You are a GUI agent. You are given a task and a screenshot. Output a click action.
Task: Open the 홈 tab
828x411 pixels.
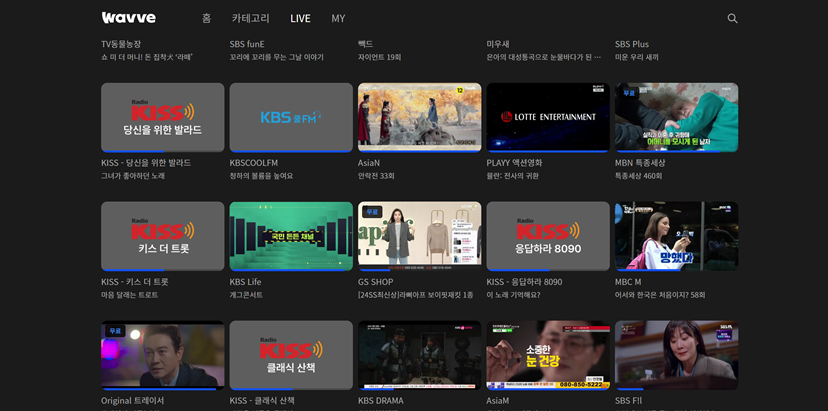(x=206, y=18)
